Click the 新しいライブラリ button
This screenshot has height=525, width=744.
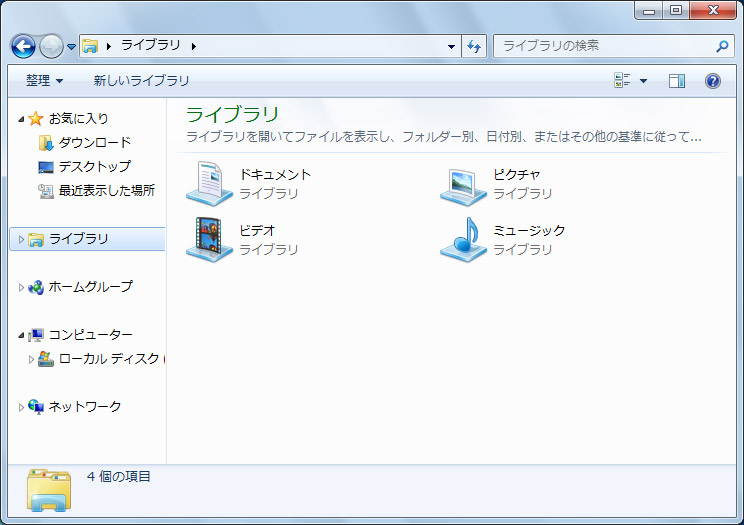[141, 81]
